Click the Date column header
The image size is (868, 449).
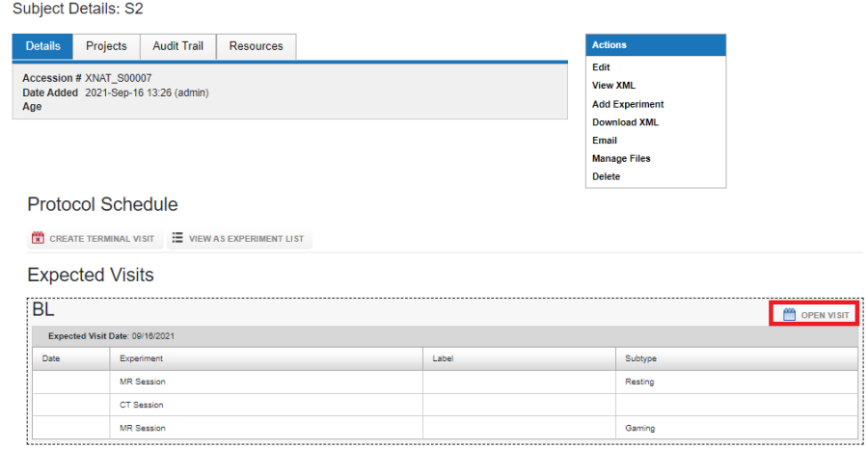point(50,358)
